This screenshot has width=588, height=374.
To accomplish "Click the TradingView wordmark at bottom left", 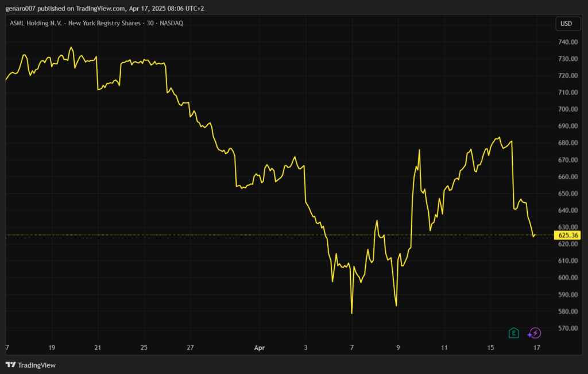I will pyautogui.click(x=37, y=365).
